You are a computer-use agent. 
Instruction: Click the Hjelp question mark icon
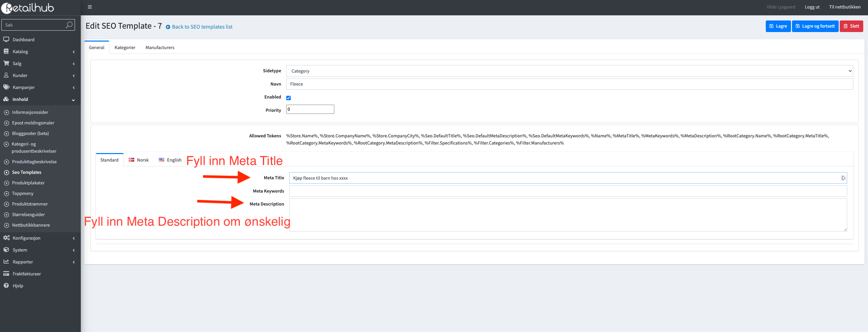coord(6,286)
